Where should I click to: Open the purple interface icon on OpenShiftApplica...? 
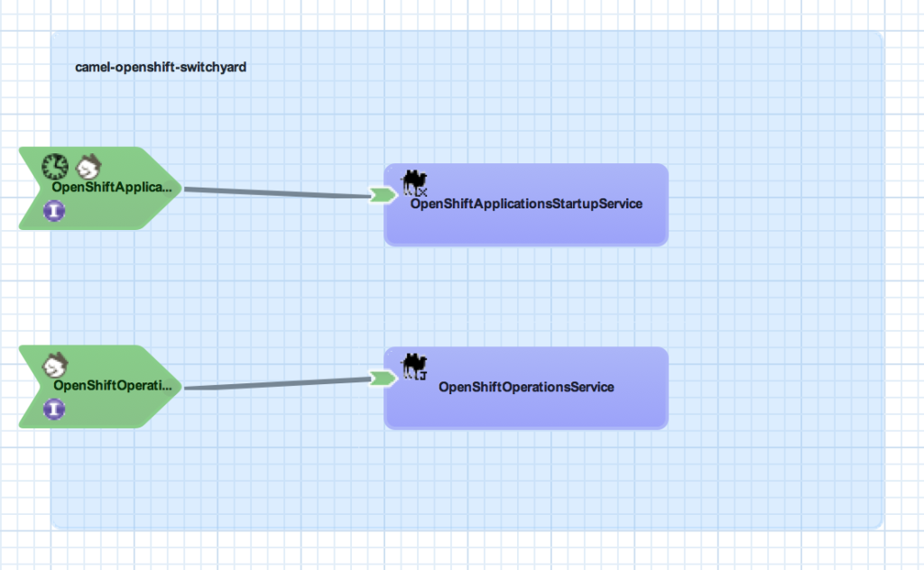click(53, 211)
